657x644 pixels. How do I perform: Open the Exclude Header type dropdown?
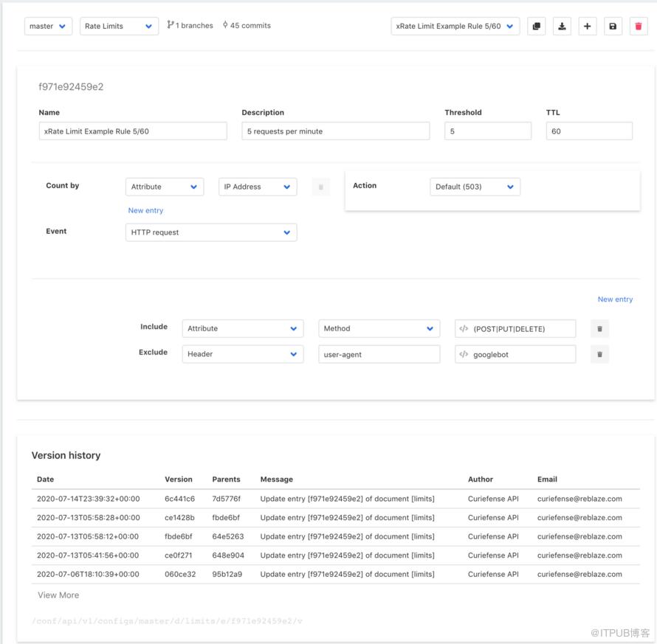click(x=243, y=354)
